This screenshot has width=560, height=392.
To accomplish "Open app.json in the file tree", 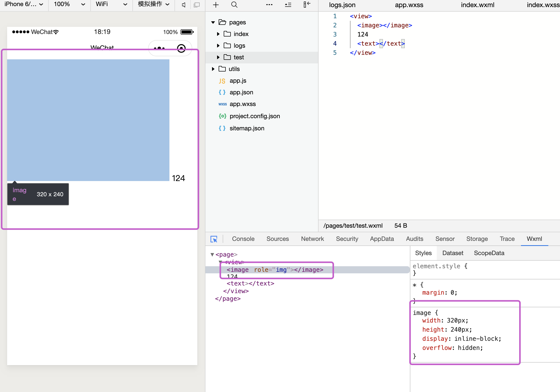I will click(x=241, y=92).
